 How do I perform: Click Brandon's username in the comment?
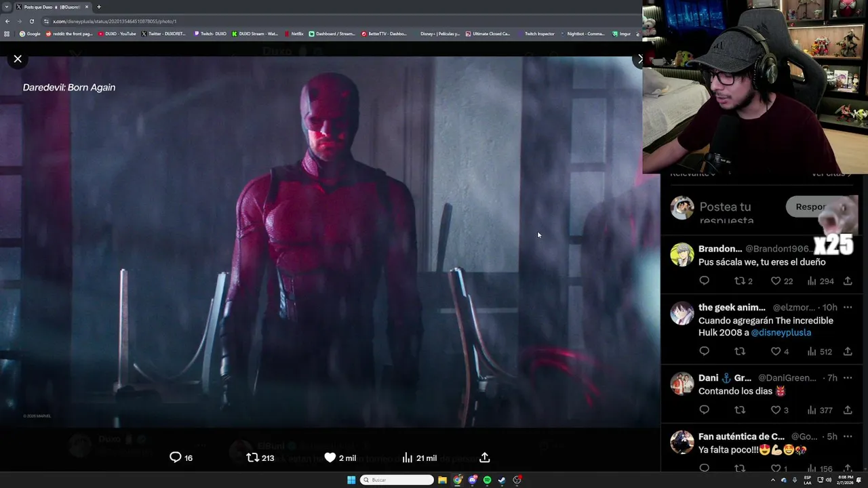[x=720, y=249]
